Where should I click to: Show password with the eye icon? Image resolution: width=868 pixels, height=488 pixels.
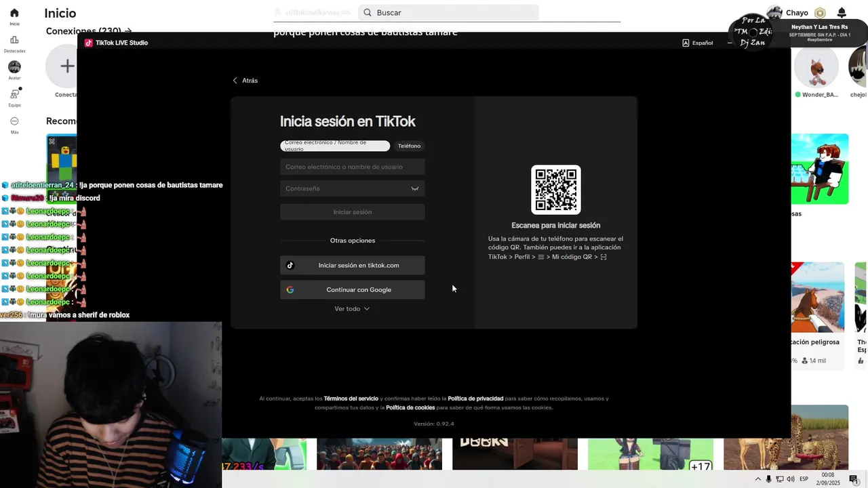pyautogui.click(x=414, y=188)
